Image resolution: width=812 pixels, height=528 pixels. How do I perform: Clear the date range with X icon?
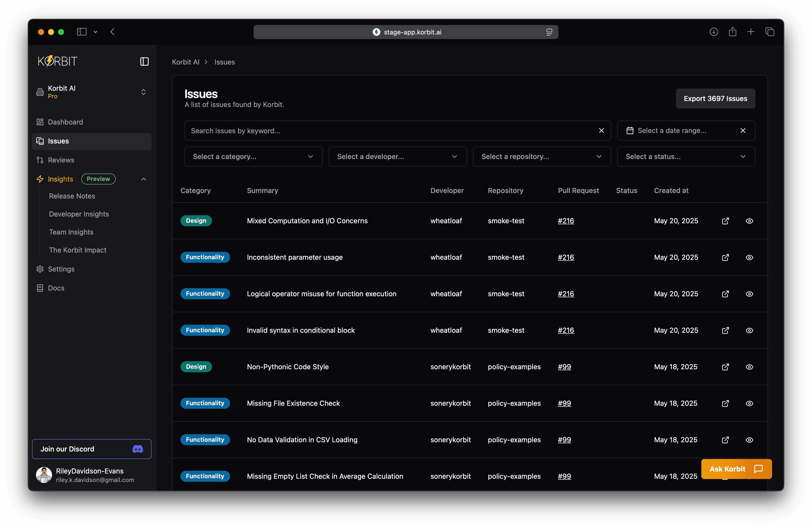pyautogui.click(x=743, y=131)
